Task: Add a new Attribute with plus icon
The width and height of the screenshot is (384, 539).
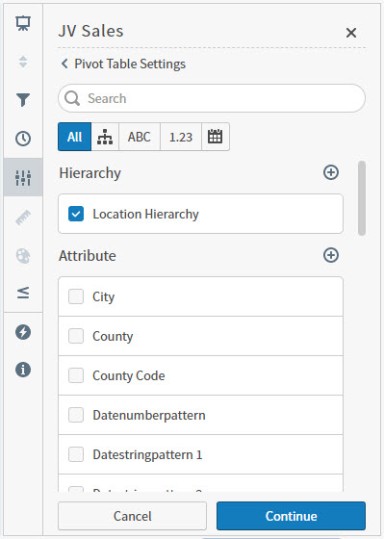Action: [331, 255]
